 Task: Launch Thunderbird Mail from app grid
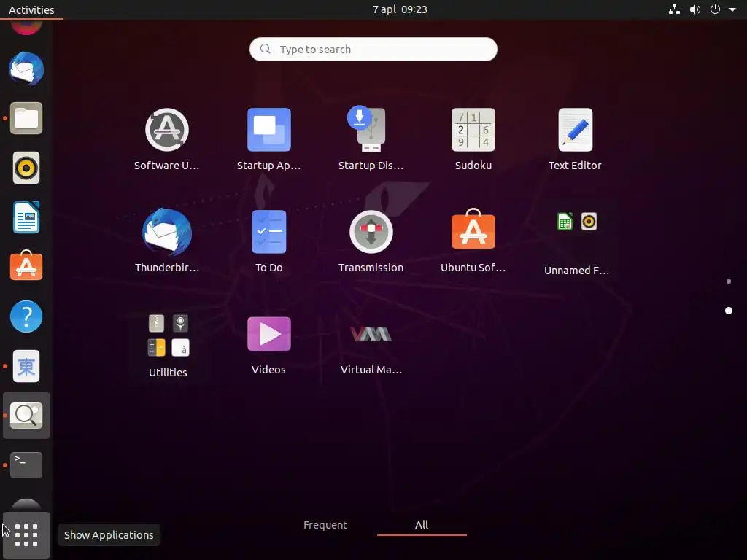(167, 241)
